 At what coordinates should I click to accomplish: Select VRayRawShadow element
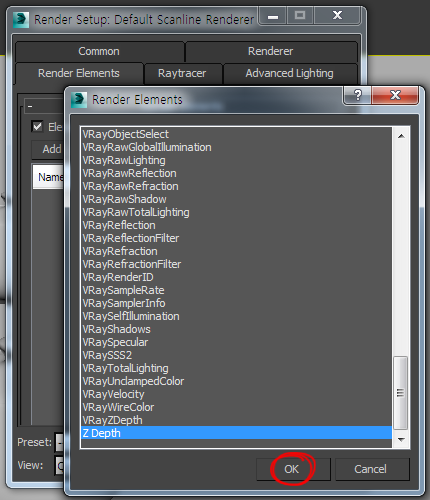click(x=236, y=199)
